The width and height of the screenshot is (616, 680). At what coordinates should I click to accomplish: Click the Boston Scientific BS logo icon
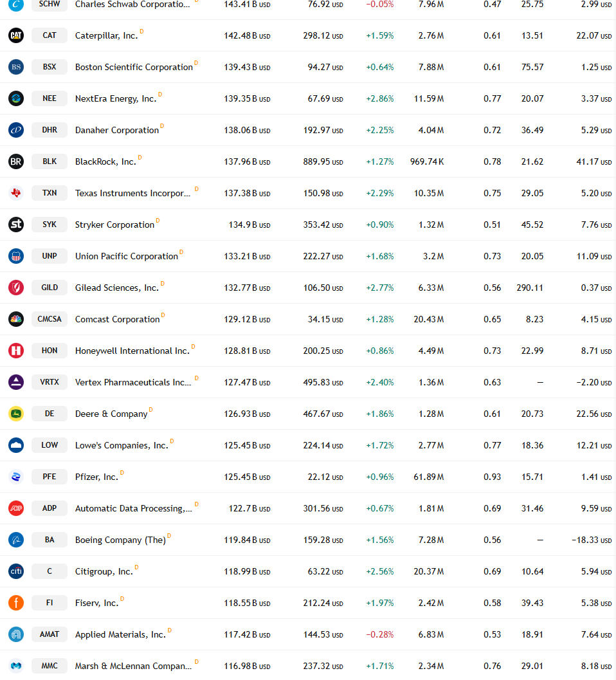[16, 67]
